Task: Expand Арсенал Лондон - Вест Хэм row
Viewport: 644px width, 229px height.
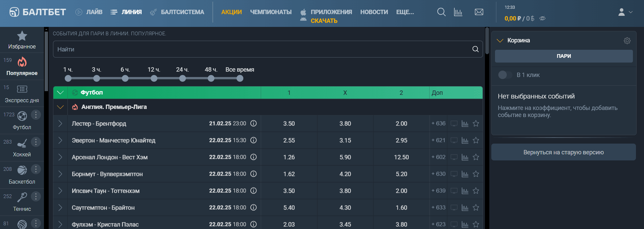Action: click(60, 157)
